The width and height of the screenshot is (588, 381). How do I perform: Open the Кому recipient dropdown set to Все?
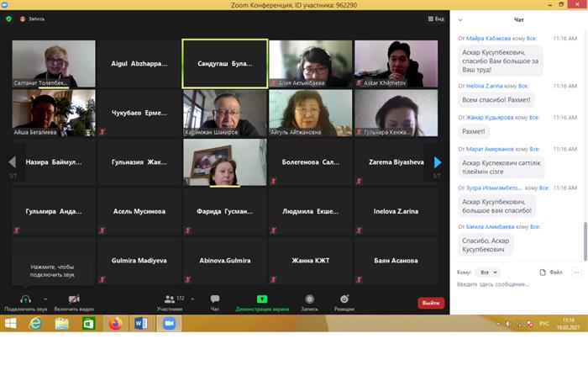[487, 273]
